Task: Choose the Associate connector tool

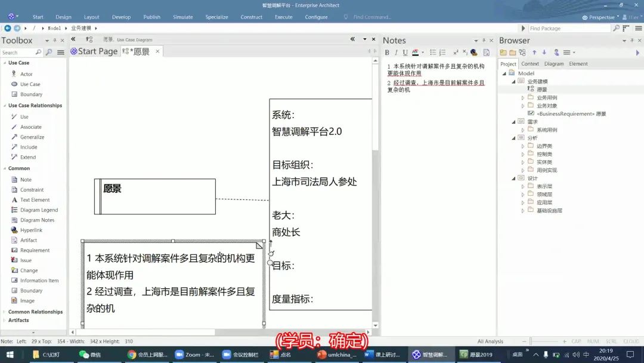Action: [x=30, y=127]
